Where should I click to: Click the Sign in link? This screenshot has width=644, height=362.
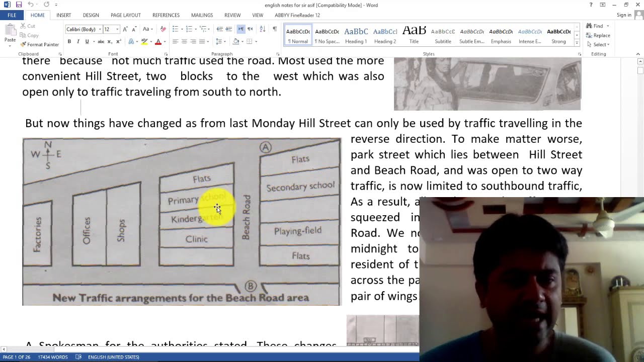[624, 15]
